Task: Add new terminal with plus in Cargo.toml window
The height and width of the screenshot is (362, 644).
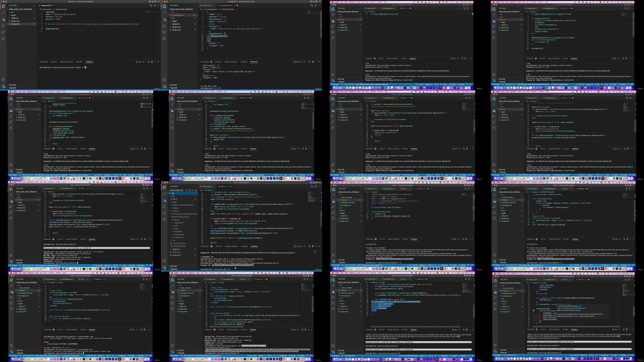Action: [143, 62]
